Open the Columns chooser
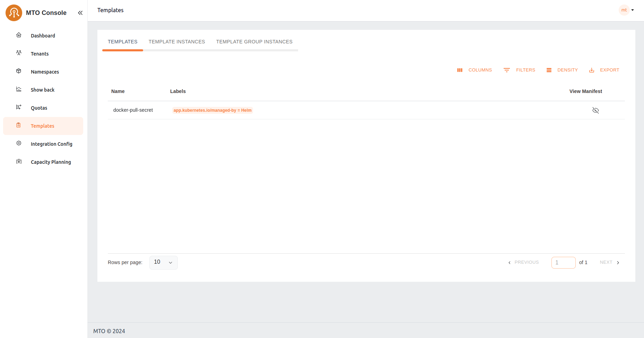The width and height of the screenshot is (644, 338). tap(475, 70)
